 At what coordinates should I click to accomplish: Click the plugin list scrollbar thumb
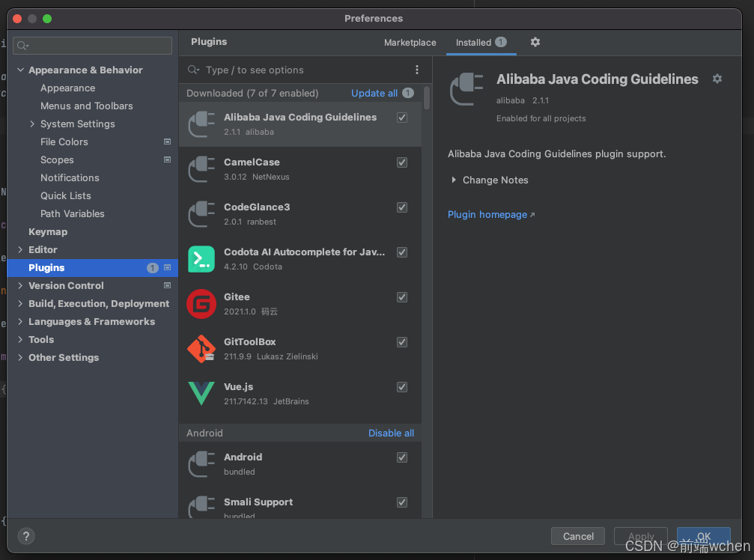tap(427, 99)
